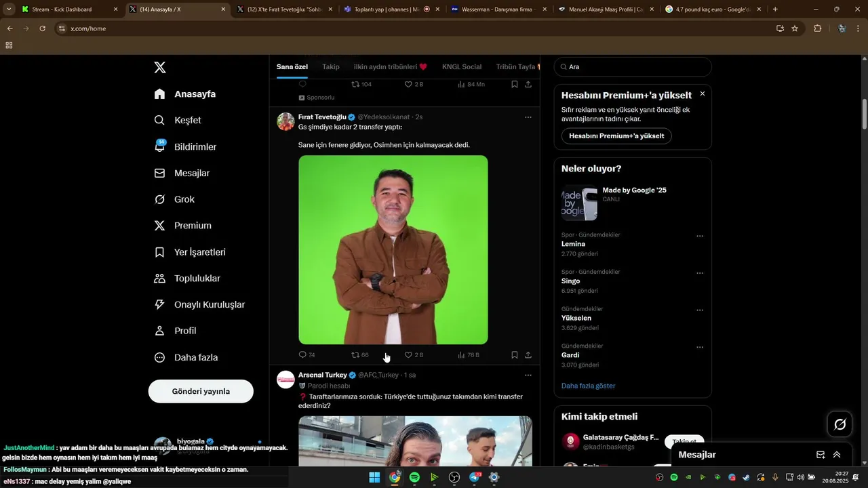Open the Lemina trending topic
This screenshot has width=868, height=488.
coord(573,244)
